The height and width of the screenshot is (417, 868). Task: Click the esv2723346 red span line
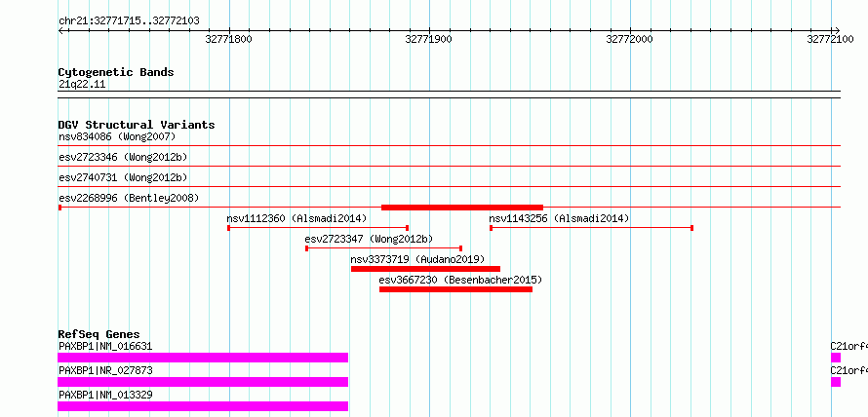pos(449,167)
